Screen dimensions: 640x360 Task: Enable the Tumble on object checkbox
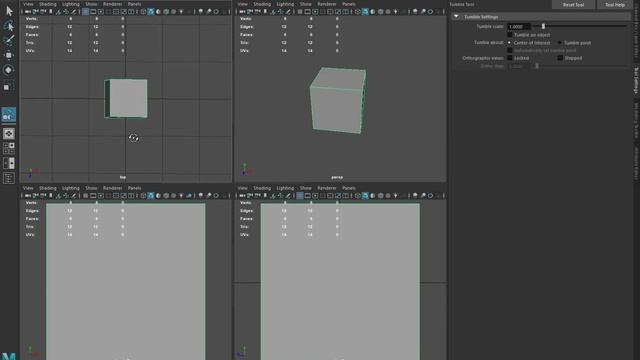point(510,35)
